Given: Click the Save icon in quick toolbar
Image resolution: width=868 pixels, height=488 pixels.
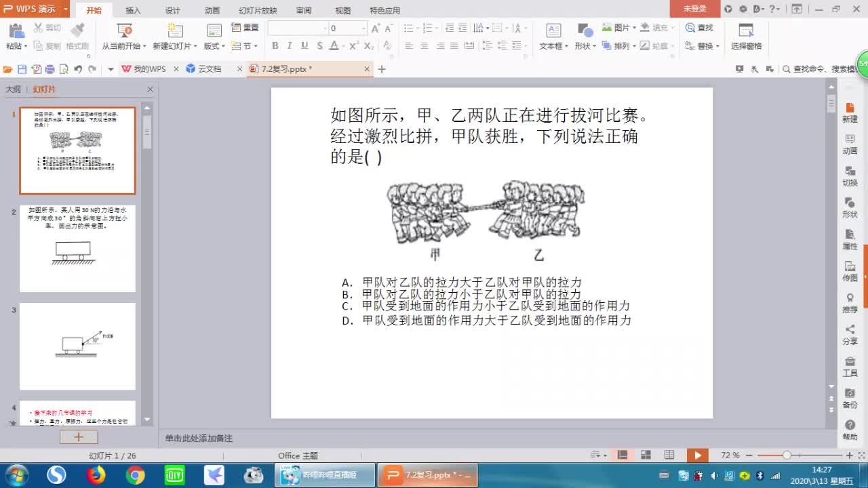Looking at the screenshot, I should (22, 69).
